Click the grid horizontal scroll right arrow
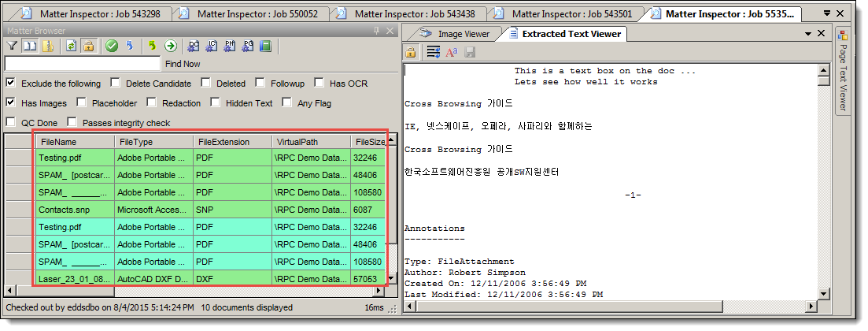Viewport: 868px width, 331px height. coord(379,291)
